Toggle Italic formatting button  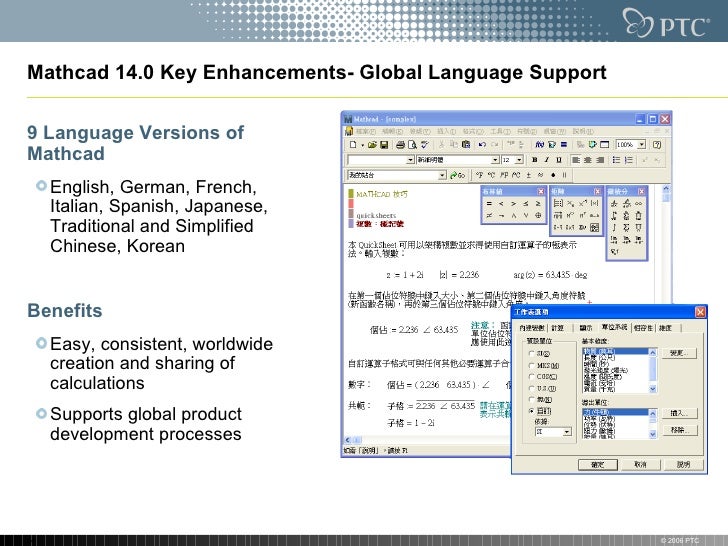click(547, 160)
